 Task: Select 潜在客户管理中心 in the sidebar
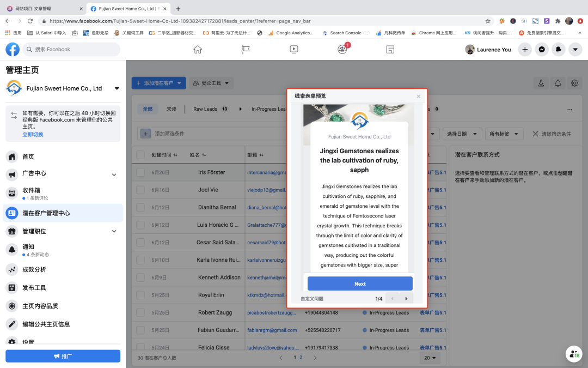pyautogui.click(x=63, y=213)
